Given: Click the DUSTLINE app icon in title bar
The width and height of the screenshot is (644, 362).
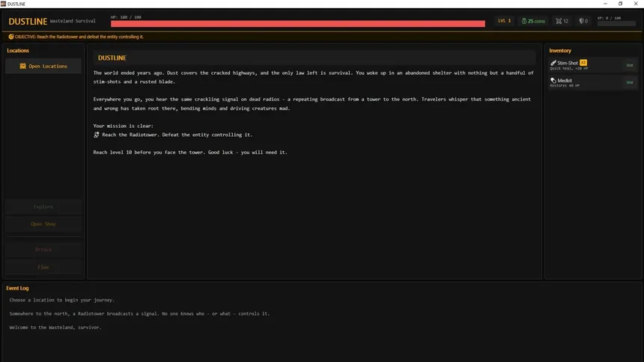Looking at the screenshot, I should (x=3, y=4).
